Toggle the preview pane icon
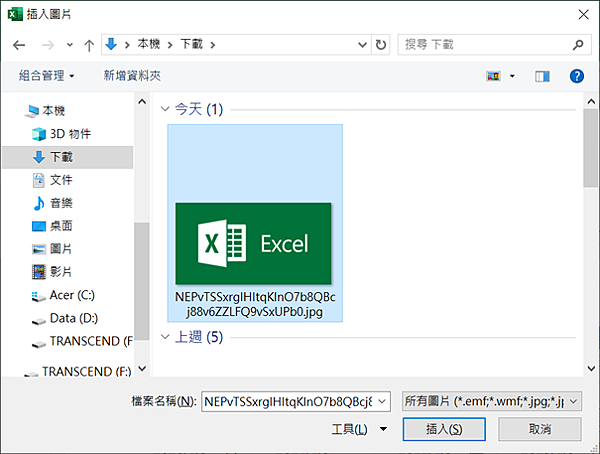Image resolution: width=600 pixels, height=454 pixels. click(x=542, y=77)
